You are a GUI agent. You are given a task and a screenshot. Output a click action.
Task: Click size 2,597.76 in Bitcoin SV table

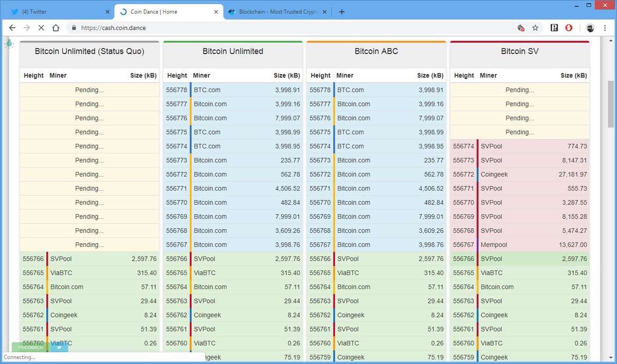pos(574,259)
